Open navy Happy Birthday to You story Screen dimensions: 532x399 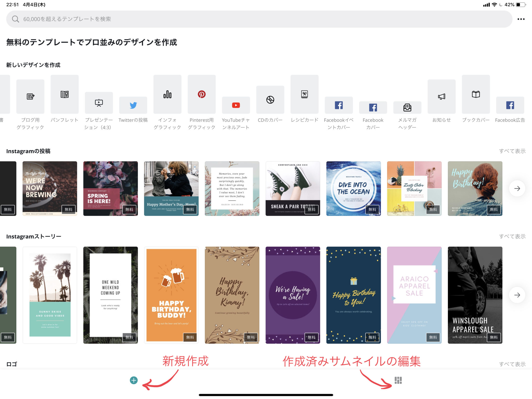pos(354,295)
